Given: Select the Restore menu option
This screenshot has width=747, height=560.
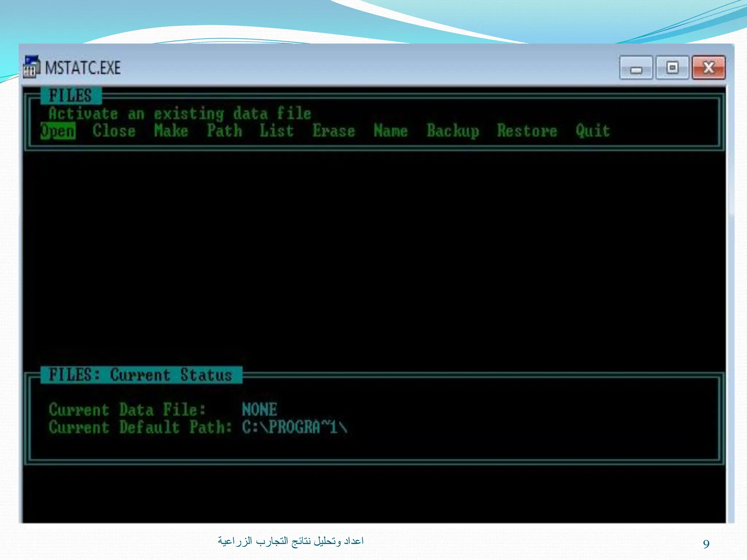Looking at the screenshot, I should [x=527, y=131].
